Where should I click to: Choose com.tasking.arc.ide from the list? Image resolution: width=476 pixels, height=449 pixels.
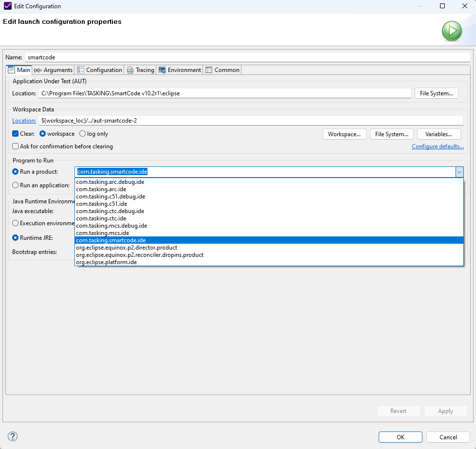[269, 189]
